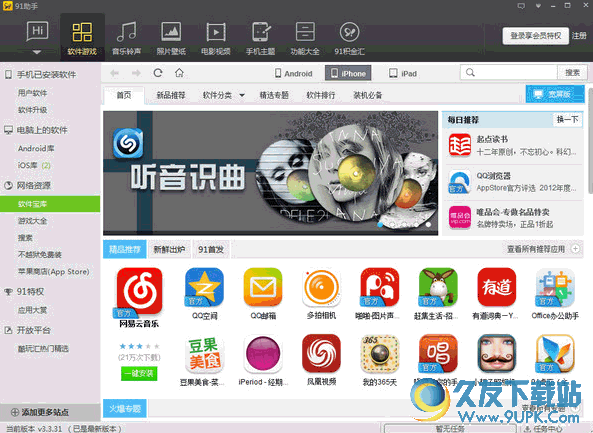The width and height of the screenshot is (593, 433).
Task: Go to home page icon
Action: click(x=179, y=73)
